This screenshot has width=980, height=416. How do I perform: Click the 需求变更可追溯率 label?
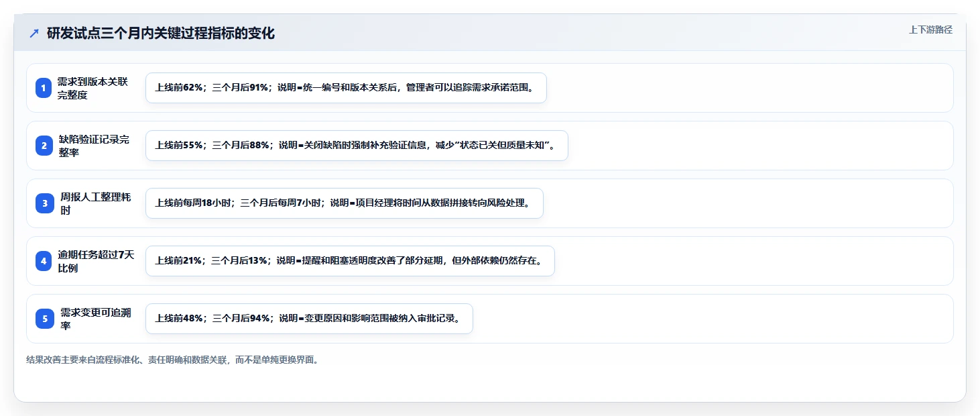95,319
